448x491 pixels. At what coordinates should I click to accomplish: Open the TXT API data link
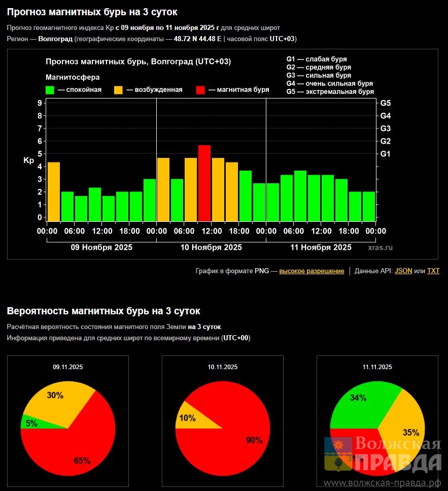(x=433, y=271)
